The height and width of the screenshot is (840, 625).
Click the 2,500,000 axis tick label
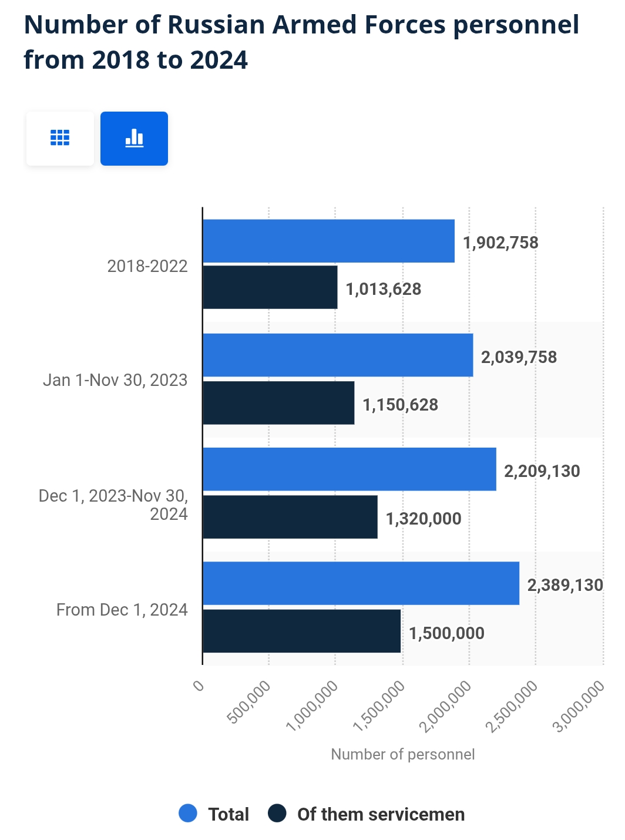(512, 706)
